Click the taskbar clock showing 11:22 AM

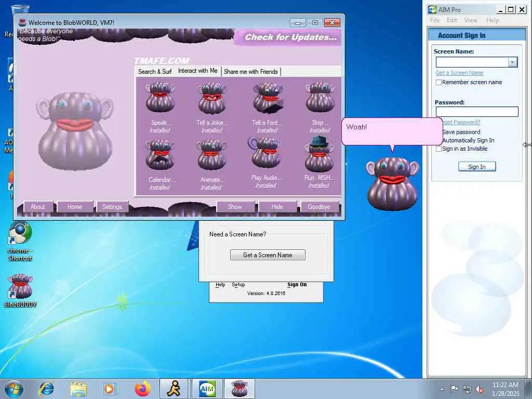(x=506, y=389)
